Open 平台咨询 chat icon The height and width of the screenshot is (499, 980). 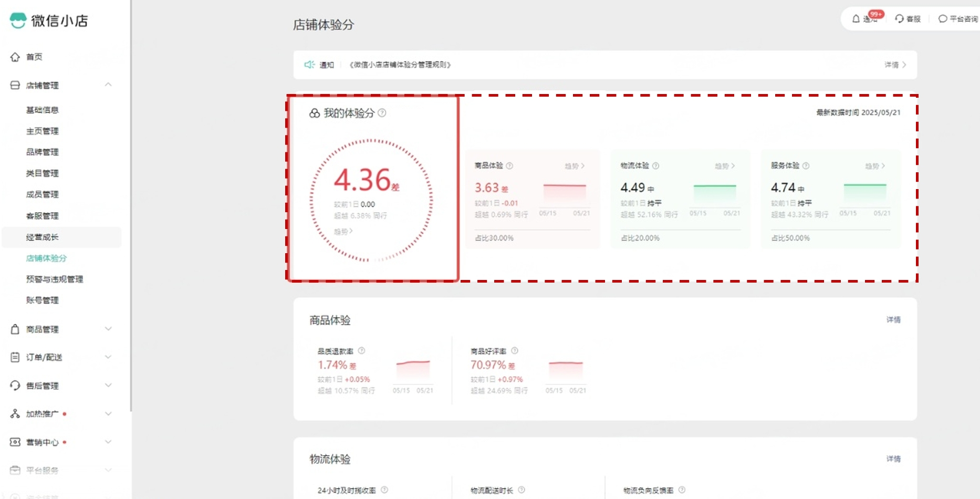click(943, 19)
